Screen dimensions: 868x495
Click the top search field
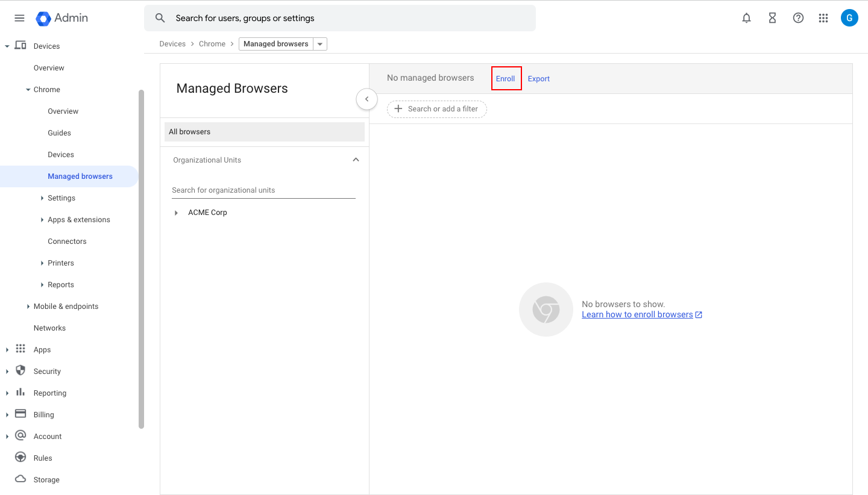coord(340,18)
